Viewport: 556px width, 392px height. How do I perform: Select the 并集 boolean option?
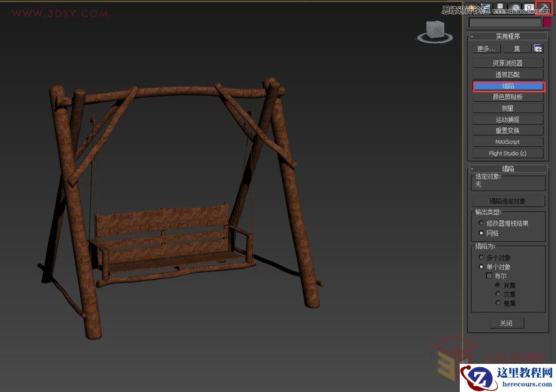pyautogui.click(x=506, y=285)
